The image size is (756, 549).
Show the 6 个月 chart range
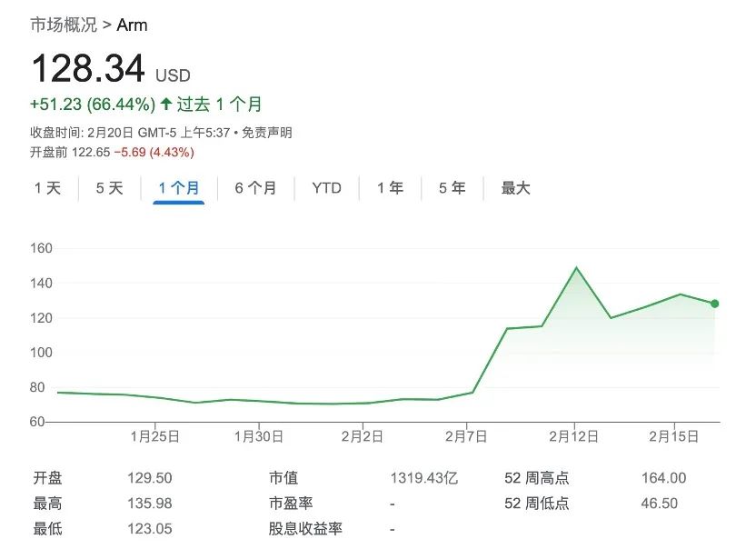[x=255, y=187]
